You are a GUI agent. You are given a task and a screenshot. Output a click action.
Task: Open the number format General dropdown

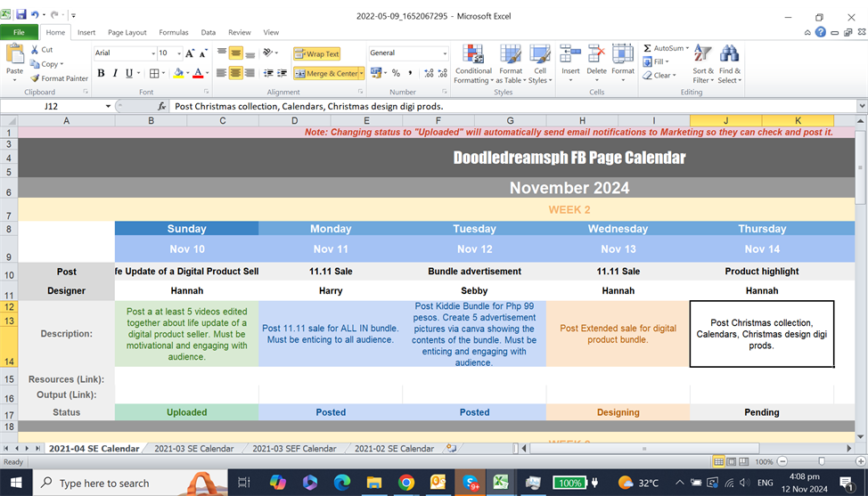tap(445, 53)
